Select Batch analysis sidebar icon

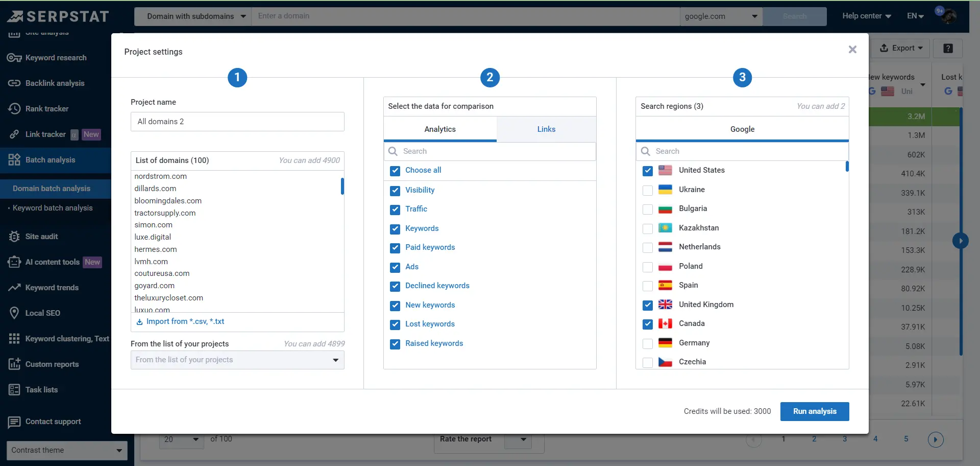(x=14, y=160)
